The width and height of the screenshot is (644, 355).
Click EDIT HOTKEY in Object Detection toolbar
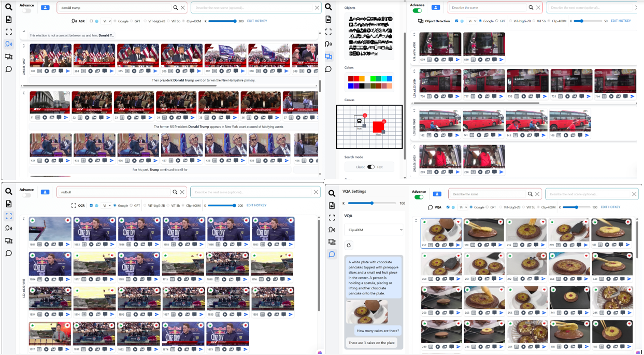coord(621,21)
